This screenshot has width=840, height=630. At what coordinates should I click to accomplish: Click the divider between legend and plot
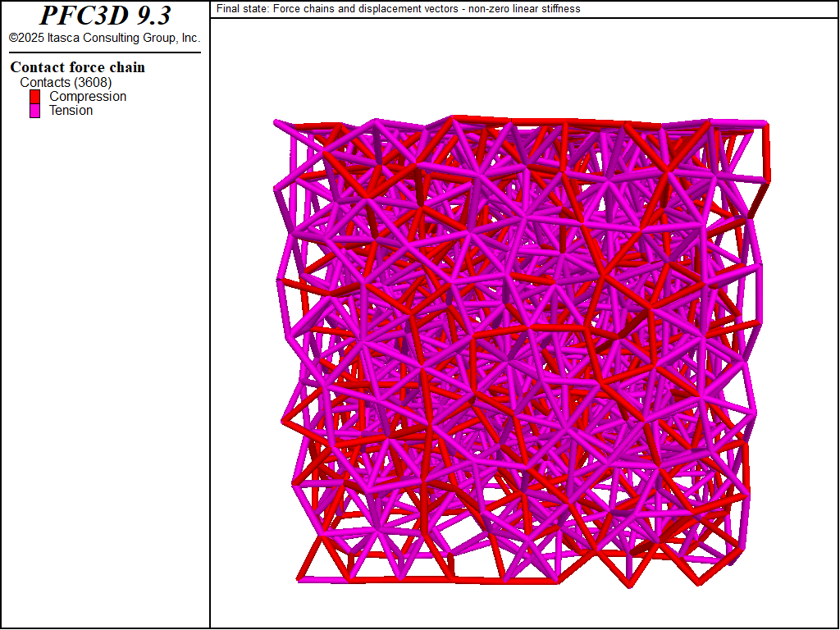click(x=211, y=328)
